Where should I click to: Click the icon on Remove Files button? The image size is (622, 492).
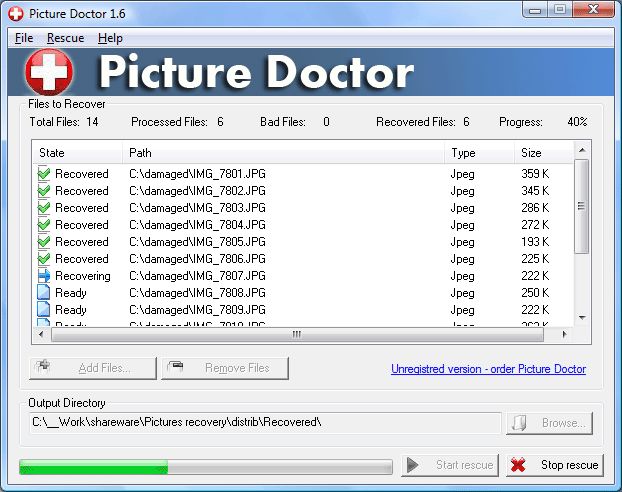tap(175, 366)
